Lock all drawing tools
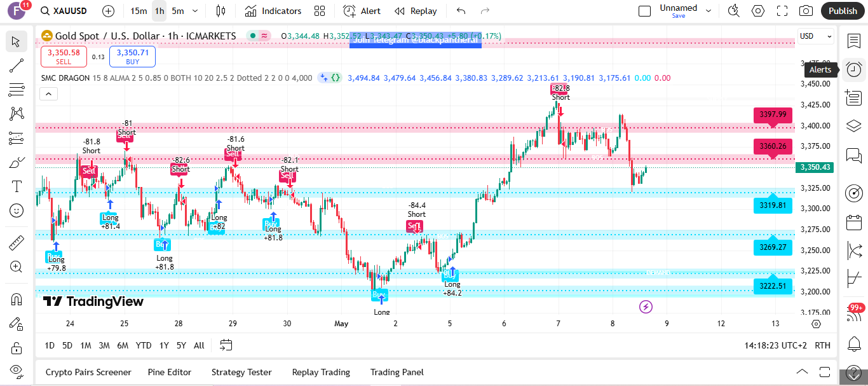The image size is (868, 386). pyautogui.click(x=16, y=348)
